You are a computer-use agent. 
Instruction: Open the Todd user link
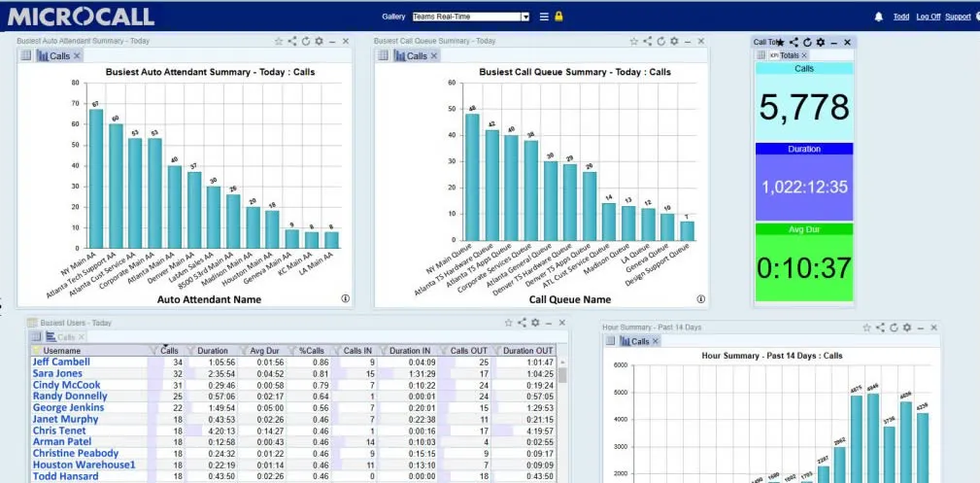click(x=900, y=17)
